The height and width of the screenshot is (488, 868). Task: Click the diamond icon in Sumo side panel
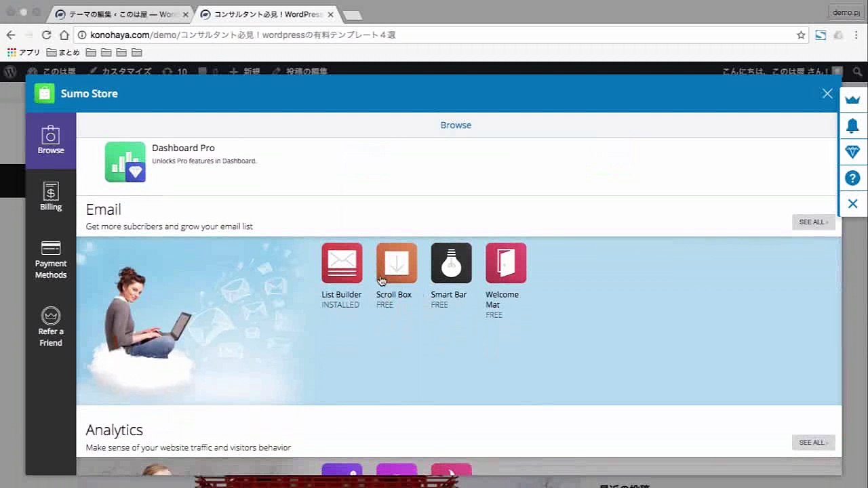pos(852,152)
